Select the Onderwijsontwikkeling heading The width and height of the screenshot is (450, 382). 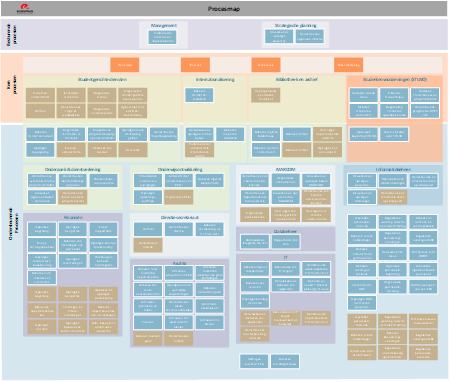180,169
